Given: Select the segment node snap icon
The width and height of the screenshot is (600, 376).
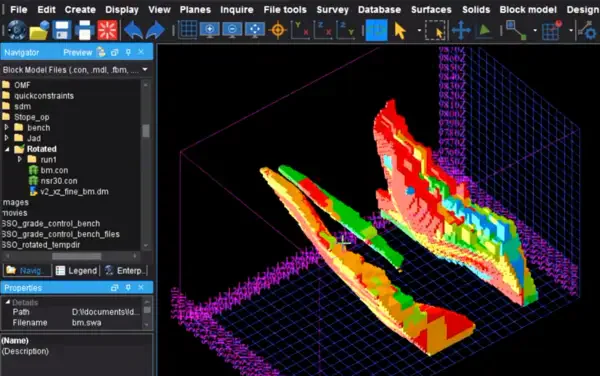Looking at the screenshot, I should click(x=516, y=31).
